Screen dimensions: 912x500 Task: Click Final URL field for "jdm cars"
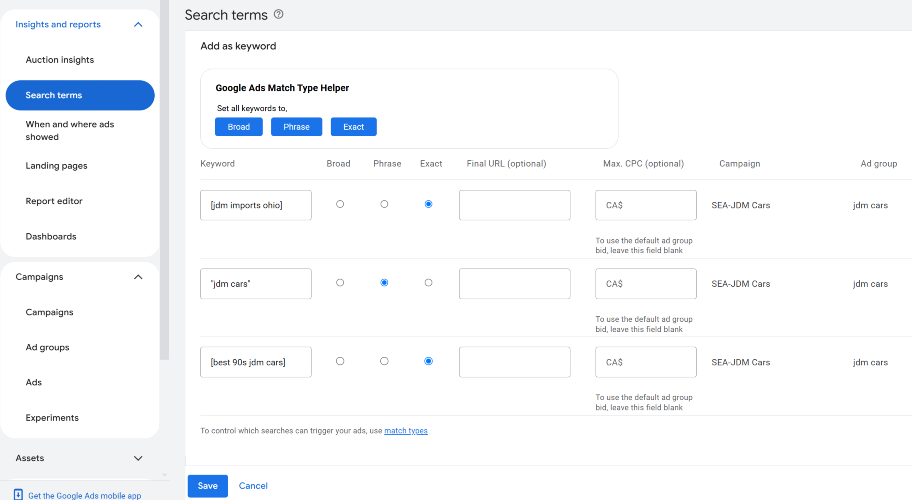pyautogui.click(x=515, y=284)
